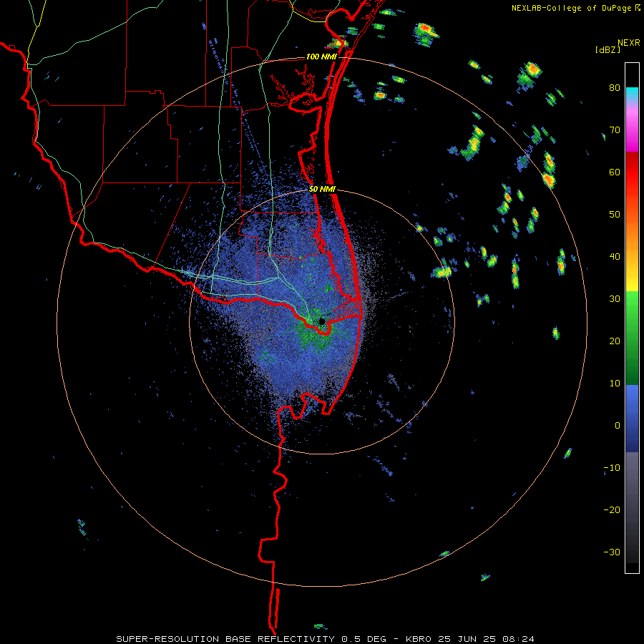This screenshot has height=644, width=644.
Task: Click the 80 value on the dBZ scale
Action: [615, 88]
